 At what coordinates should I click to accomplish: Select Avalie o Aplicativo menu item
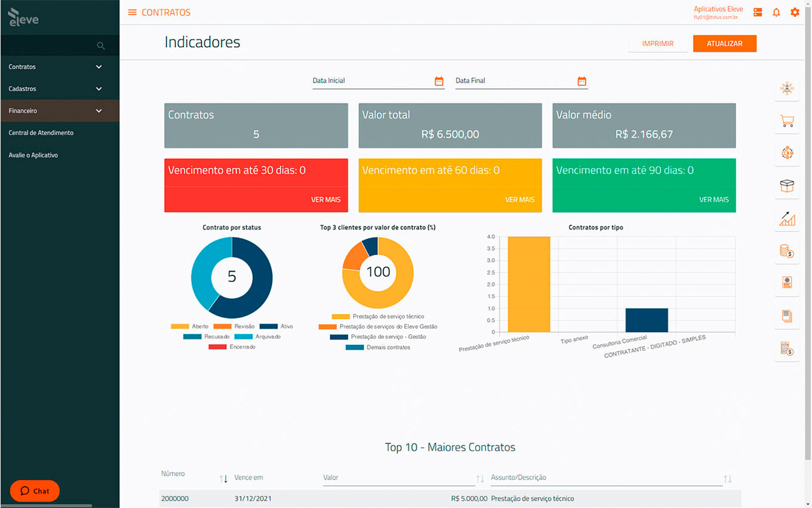click(33, 155)
